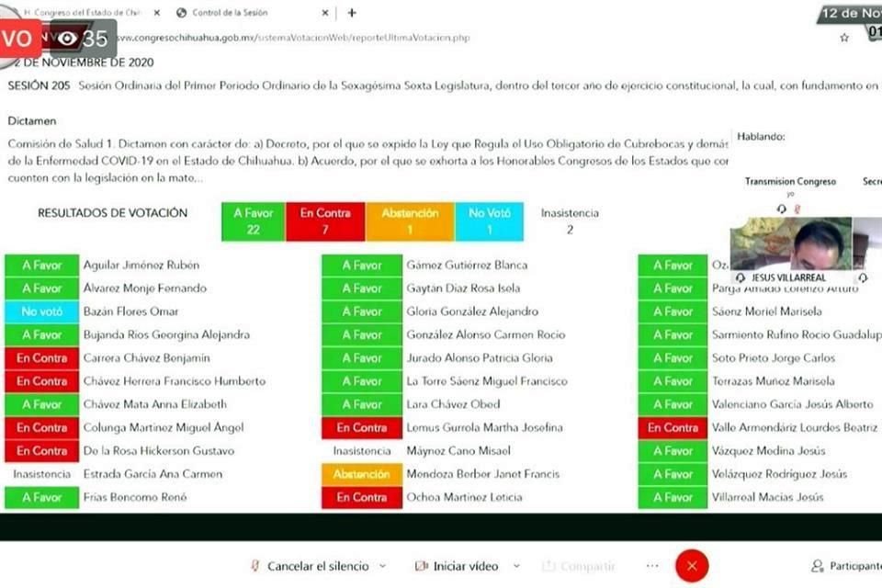Open the Participantes panel icon
This screenshot has height=588, width=882.
pyautogui.click(x=817, y=566)
